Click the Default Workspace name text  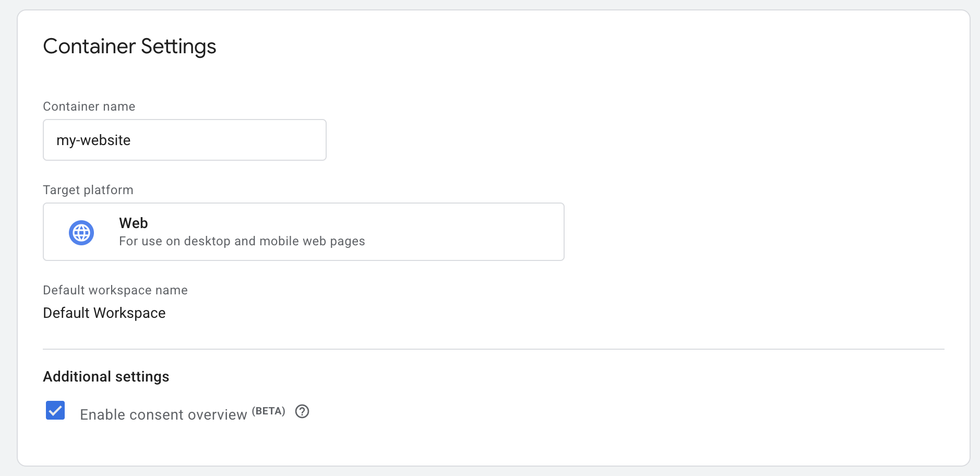click(104, 313)
